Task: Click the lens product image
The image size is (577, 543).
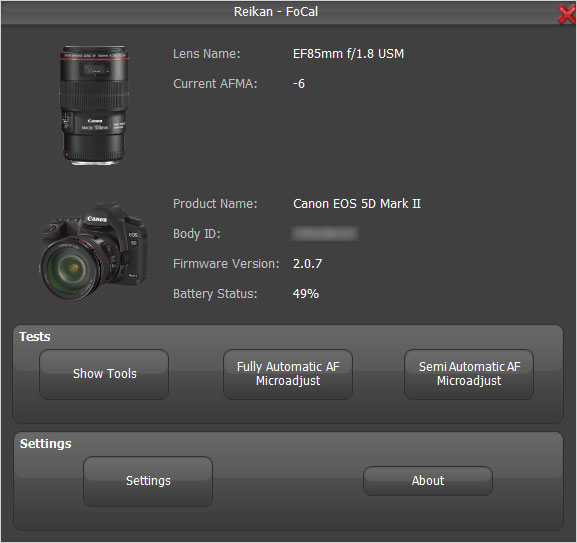Action: coord(94,105)
